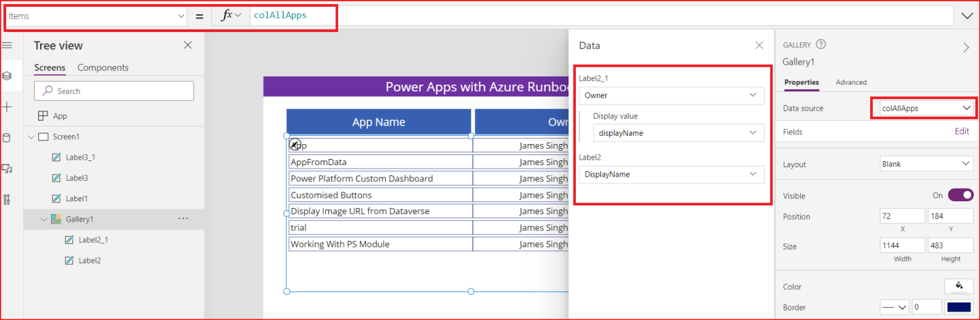980x320 pixels.
Task: Open the hamburger menu in left rail
Action: pyautogui.click(x=7, y=45)
